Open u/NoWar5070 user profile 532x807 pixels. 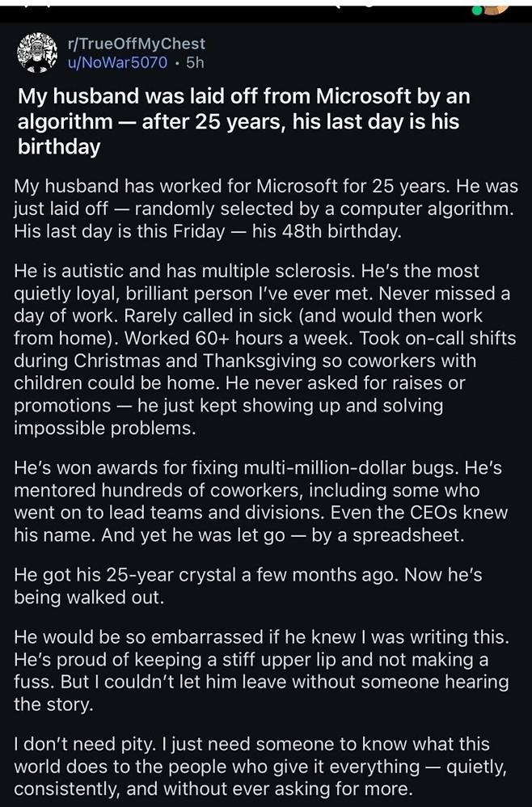(119, 62)
